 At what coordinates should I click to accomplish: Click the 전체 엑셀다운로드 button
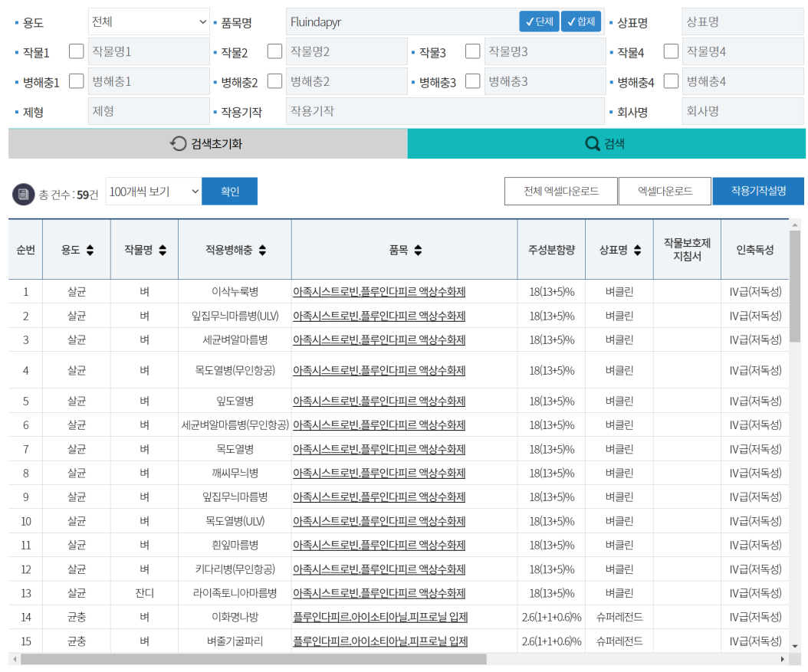[560, 192]
